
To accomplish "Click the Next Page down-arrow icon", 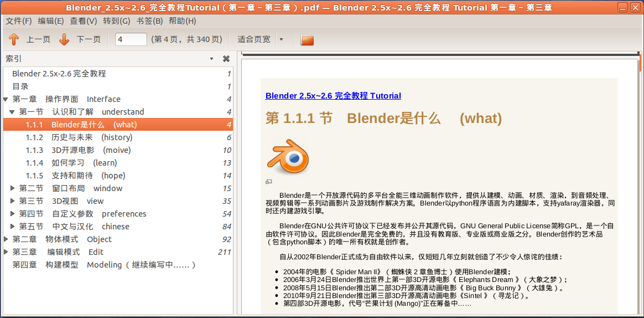I will pos(64,39).
